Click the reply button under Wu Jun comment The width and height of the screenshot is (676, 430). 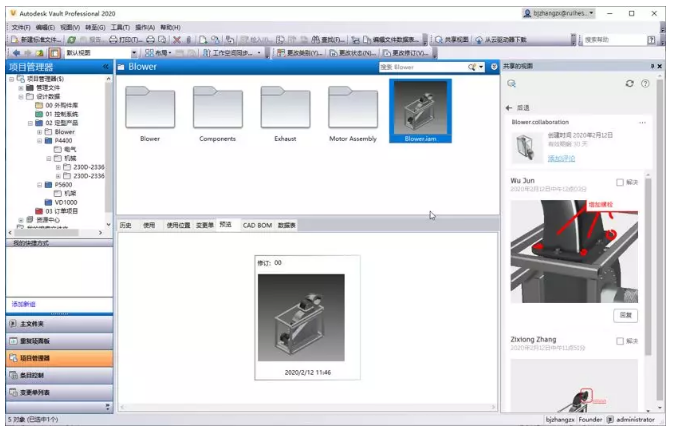[626, 315]
